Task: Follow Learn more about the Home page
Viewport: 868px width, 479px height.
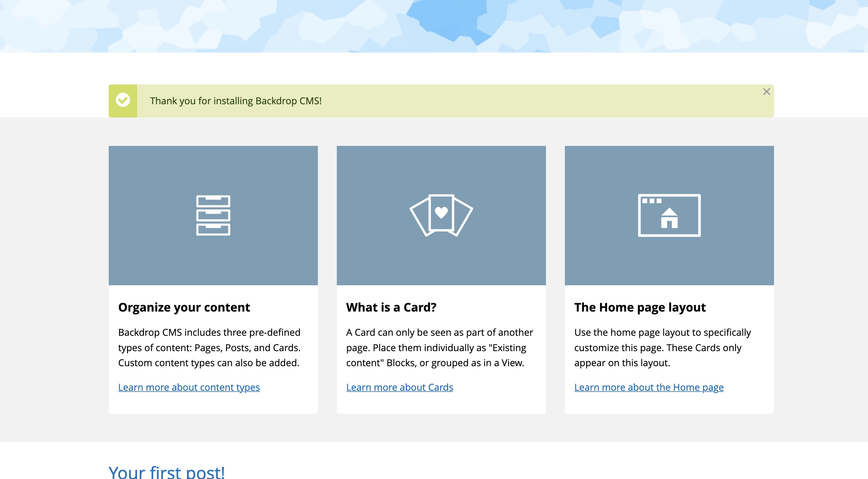Action: [x=649, y=387]
